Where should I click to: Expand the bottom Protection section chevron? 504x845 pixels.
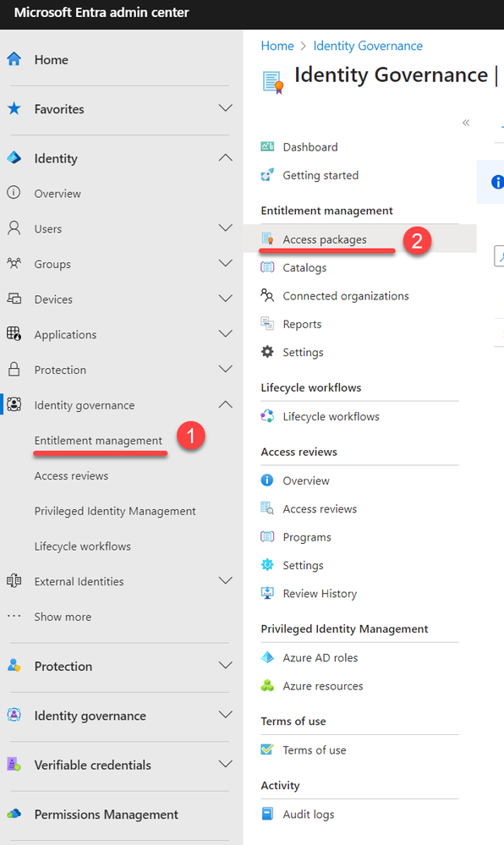tap(225, 666)
